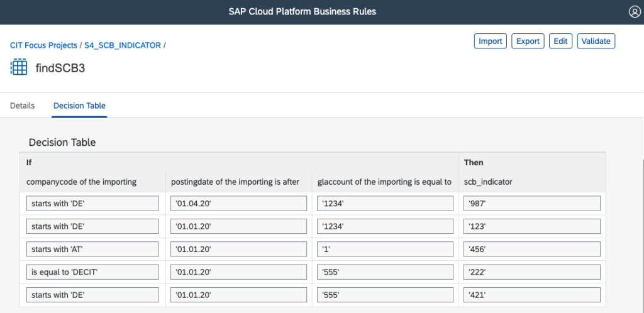Click the 'Then' result header
The image size is (644, 313).
tap(474, 162)
